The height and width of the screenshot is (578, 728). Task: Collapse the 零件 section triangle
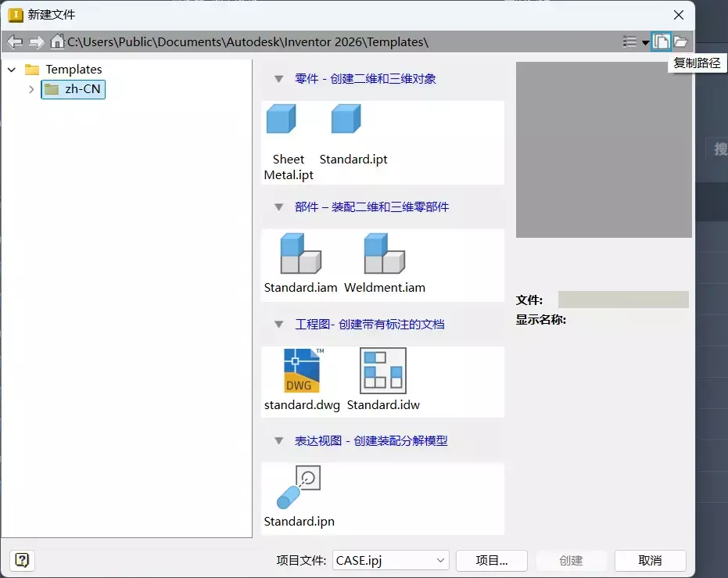(278, 79)
